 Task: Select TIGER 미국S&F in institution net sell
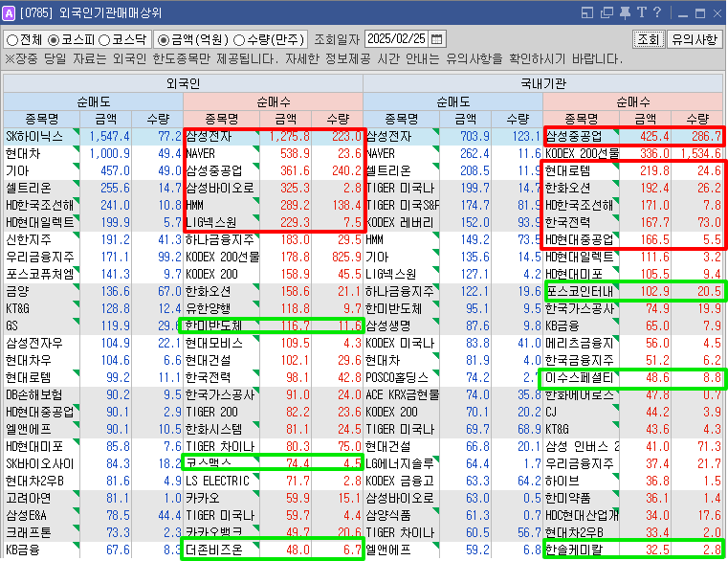point(402,205)
